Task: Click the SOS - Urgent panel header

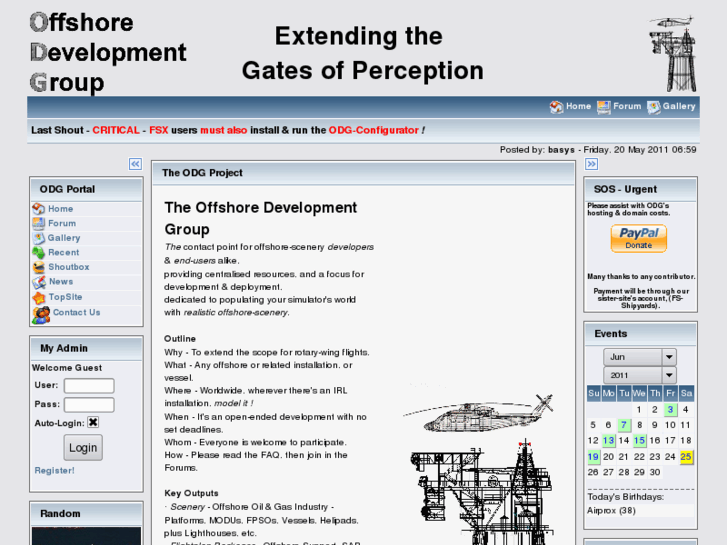Action: click(640, 189)
